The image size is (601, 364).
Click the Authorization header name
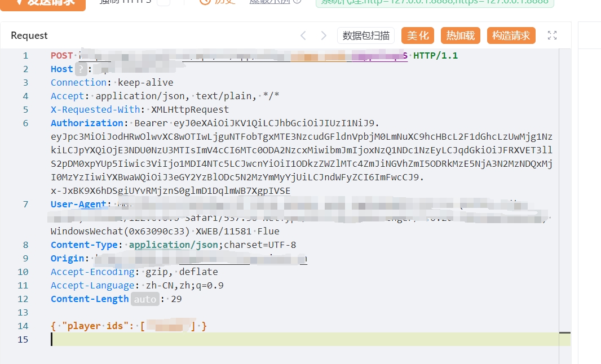click(87, 123)
